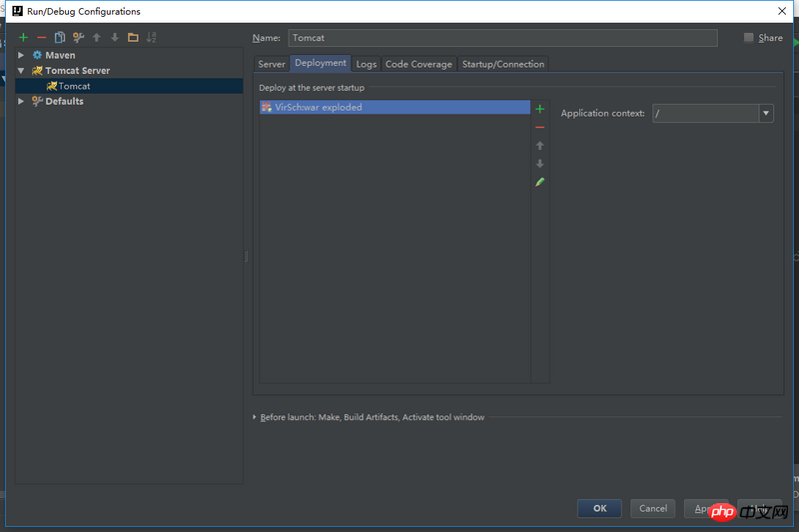Expand the Defaults tree node
The width and height of the screenshot is (799, 532).
coord(21,101)
